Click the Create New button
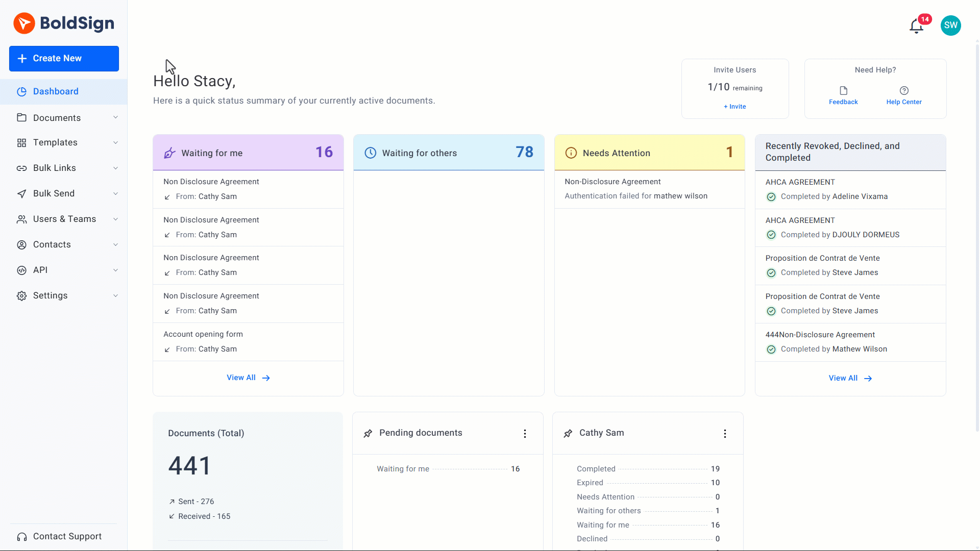The height and width of the screenshot is (551, 980). click(64, 59)
